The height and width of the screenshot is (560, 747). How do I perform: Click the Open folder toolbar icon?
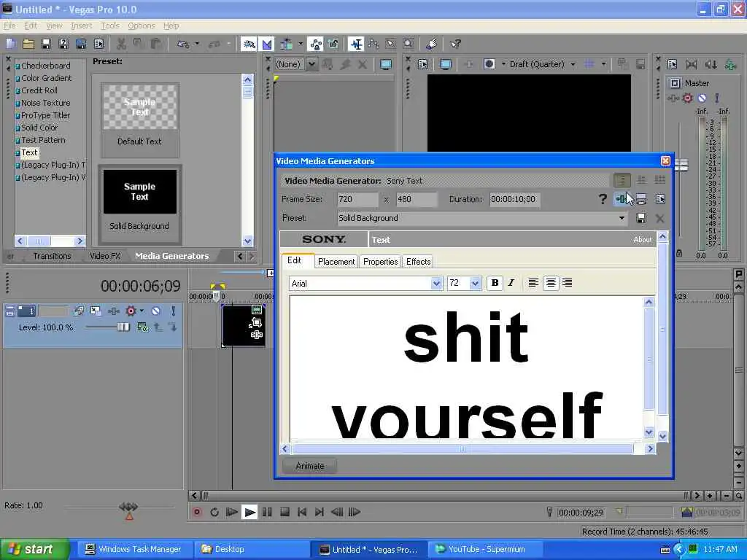click(x=28, y=44)
